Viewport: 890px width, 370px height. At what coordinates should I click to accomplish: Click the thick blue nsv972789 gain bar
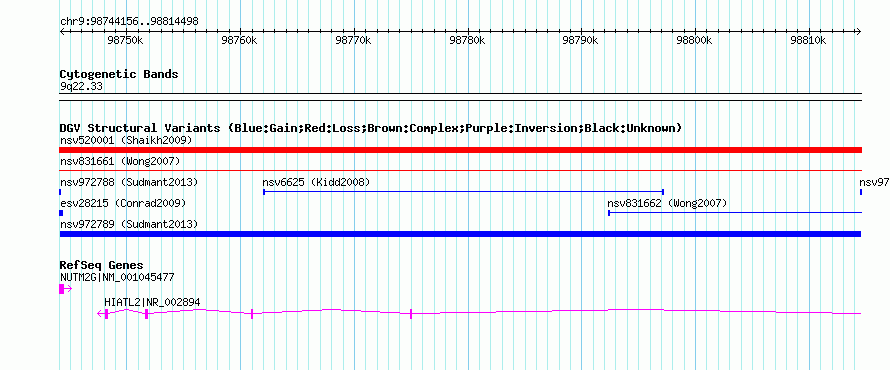[x=460, y=234]
